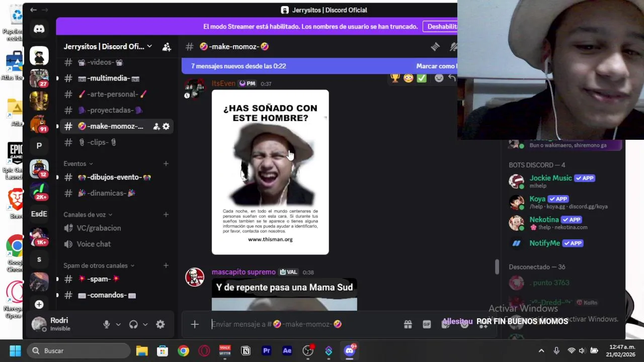Open the -videos- channel
The width and height of the screenshot is (644, 362).
[116, 62]
